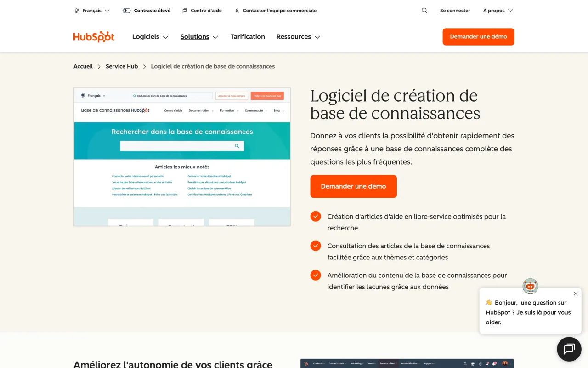588x368 pixels.
Task: Click the person icon beside Contacter l'équipe commerciale
Action: pyautogui.click(x=237, y=11)
